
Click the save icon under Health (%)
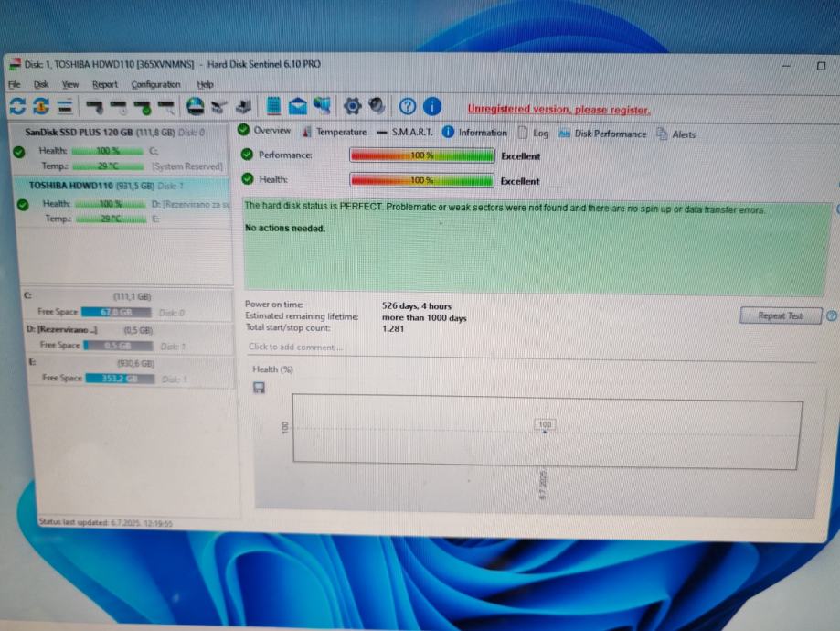pyautogui.click(x=259, y=388)
